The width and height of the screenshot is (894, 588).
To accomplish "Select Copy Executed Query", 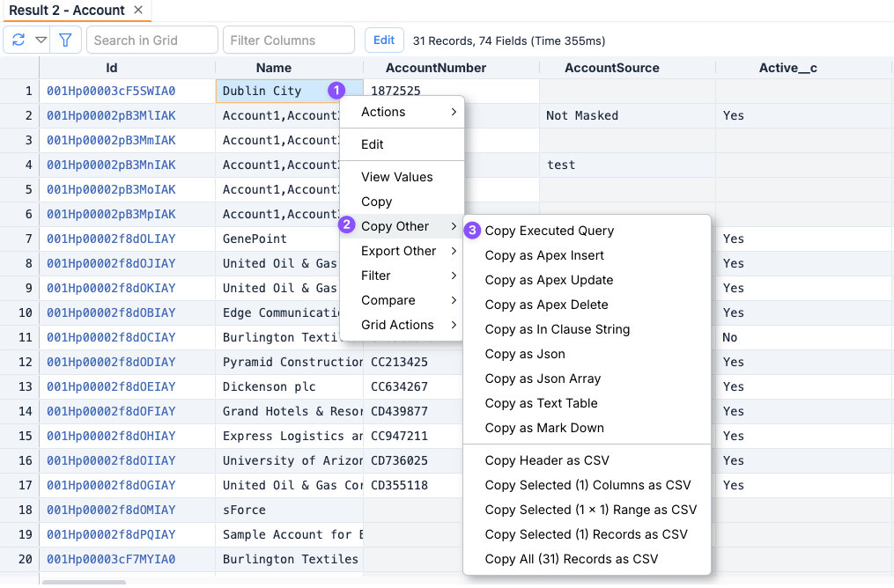I will point(549,231).
